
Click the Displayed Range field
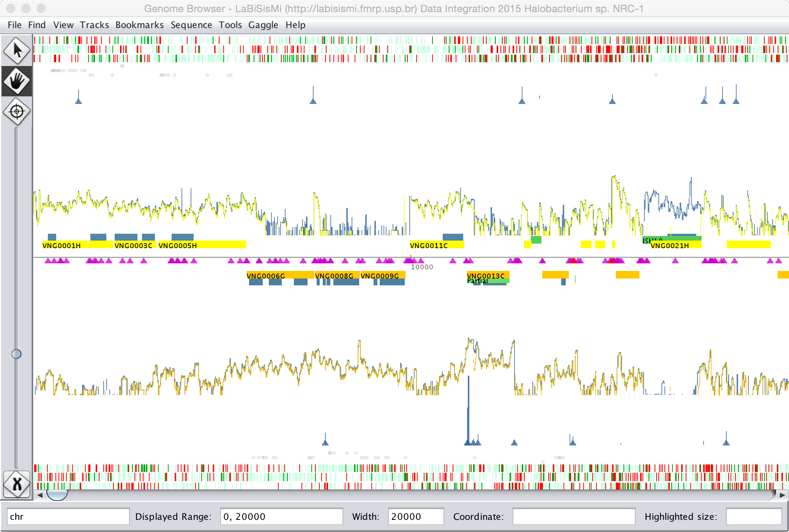(281, 516)
